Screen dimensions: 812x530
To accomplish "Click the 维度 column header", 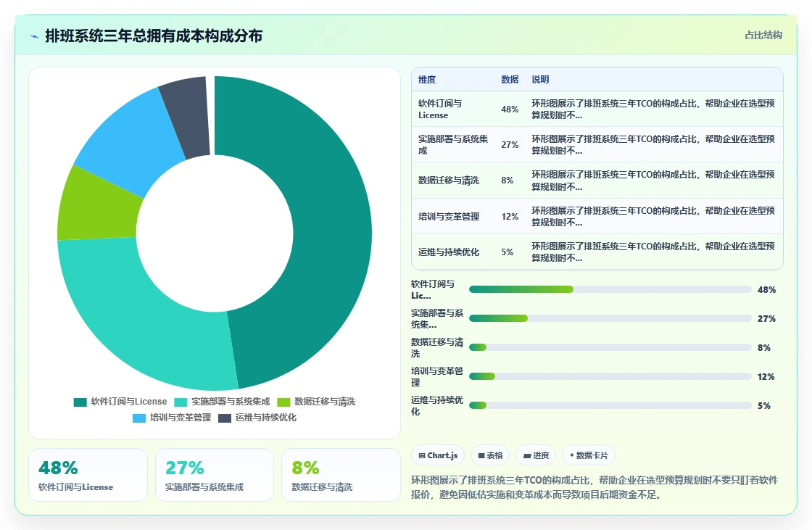I will pyautogui.click(x=427, y=80).
